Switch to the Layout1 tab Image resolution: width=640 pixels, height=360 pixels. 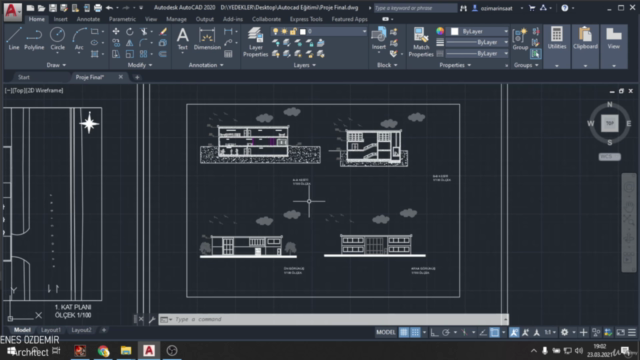[51, 330]
